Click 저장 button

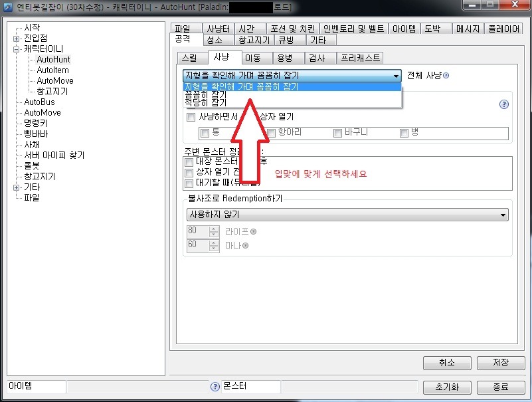(x=501, y=363)
